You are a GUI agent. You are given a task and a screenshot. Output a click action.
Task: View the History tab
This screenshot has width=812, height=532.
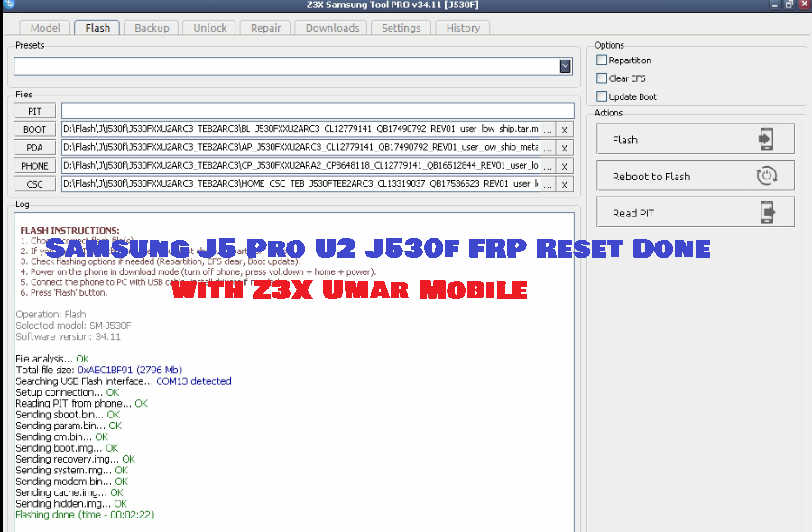pos(463,28)
